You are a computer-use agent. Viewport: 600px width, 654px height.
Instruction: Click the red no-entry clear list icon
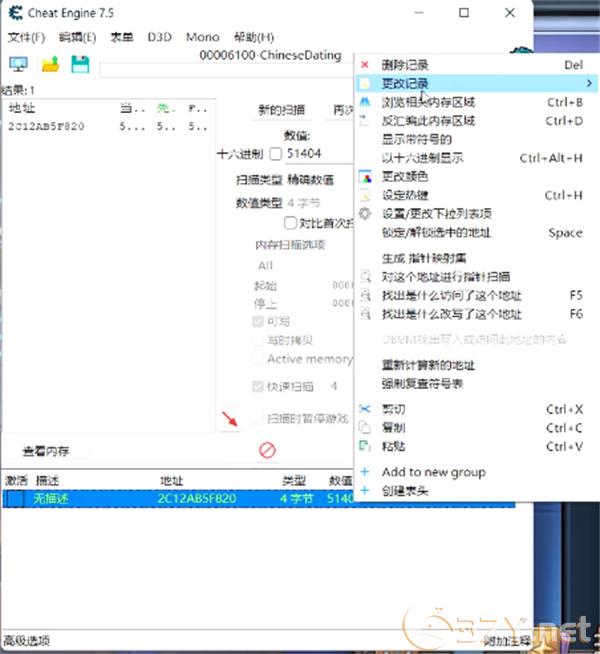click(x=267, y=450)
